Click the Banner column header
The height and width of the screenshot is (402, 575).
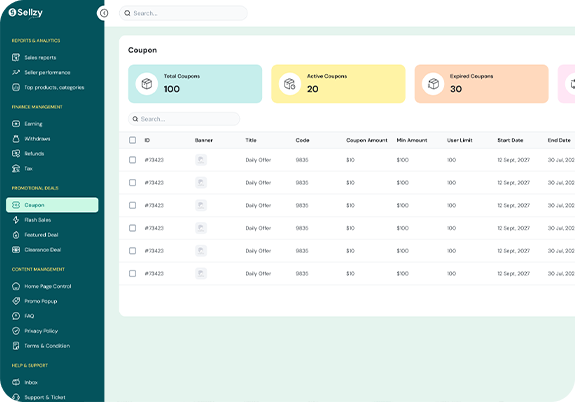[204, 140]
